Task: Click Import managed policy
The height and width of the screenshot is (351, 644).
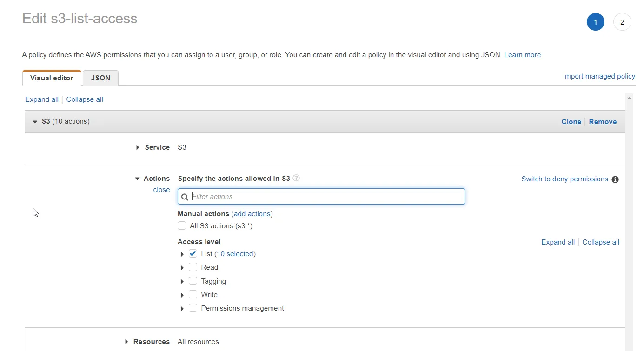Action: (x=599, y=76)
